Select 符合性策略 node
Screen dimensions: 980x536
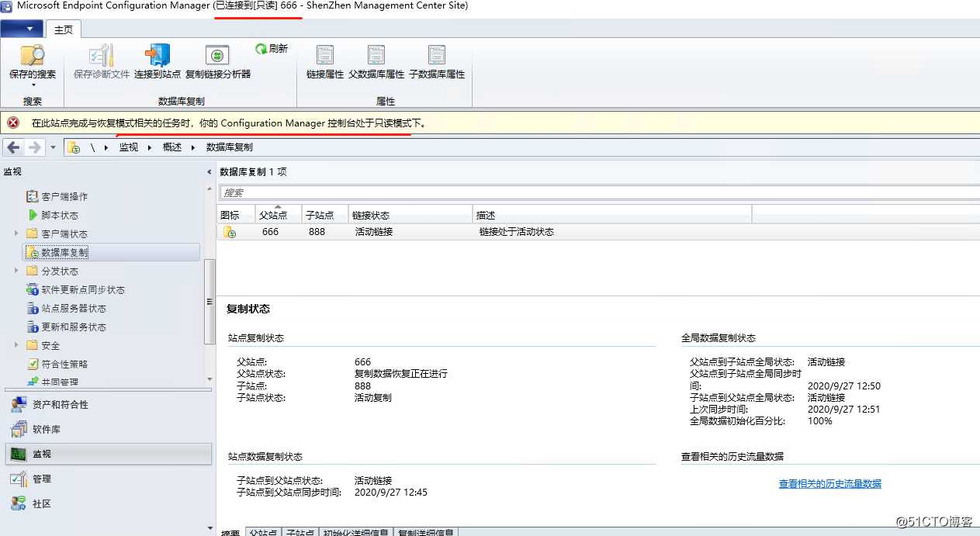(x=64, y=364)
